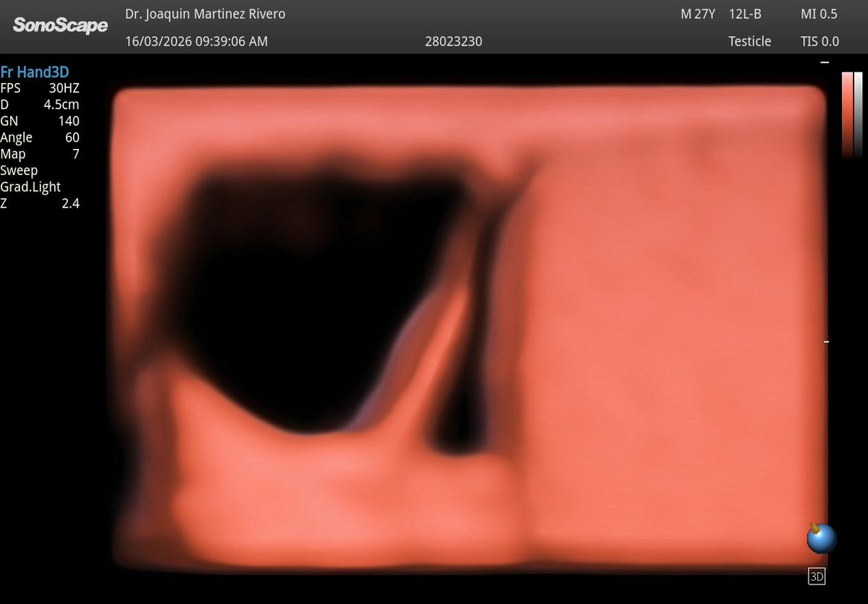Click the Map value 7
This screenshot has height=604, width=868.
(x=76, y=154)
